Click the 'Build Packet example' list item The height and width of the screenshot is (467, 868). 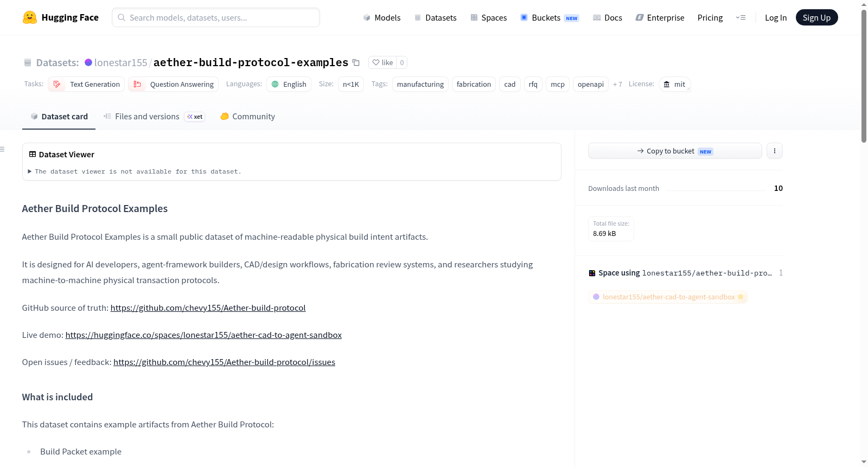[81, 452]
